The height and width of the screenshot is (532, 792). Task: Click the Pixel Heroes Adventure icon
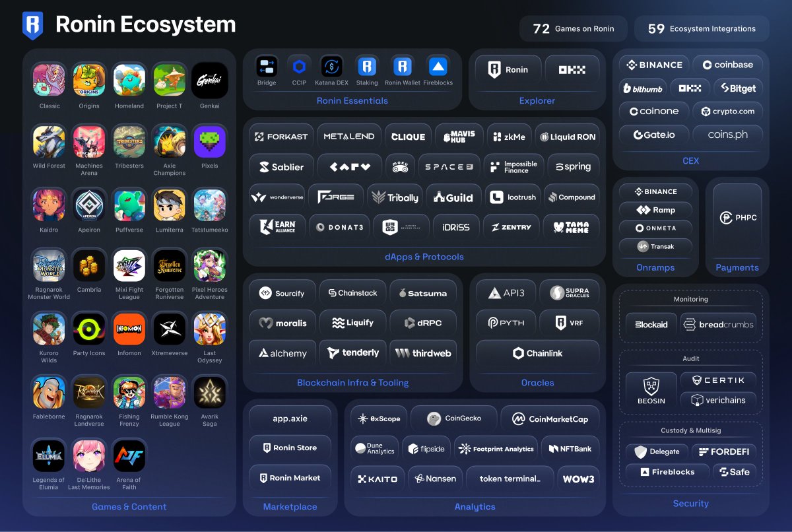pyautogui.click(x=210, y=265)
